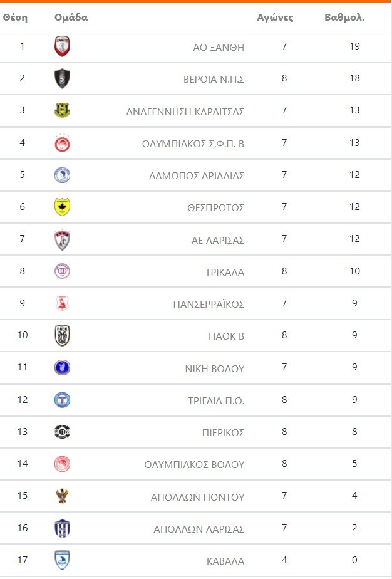Viewport: 392px width, 579px height.
Task: Select the ΠΑΝΣΕΡΡΑΪΚΟΣ team name
Action: coord(208,304)
